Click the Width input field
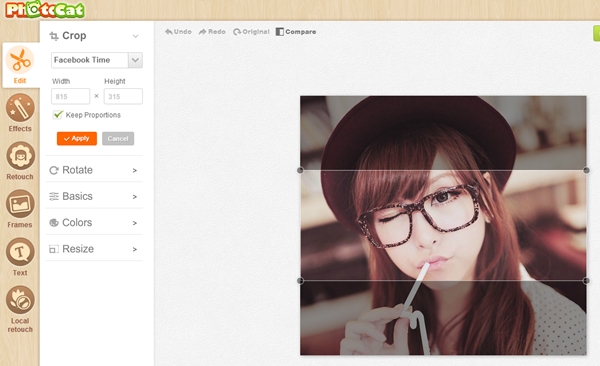The height and width of the screenshot is (366, 600). click(70, 96)
